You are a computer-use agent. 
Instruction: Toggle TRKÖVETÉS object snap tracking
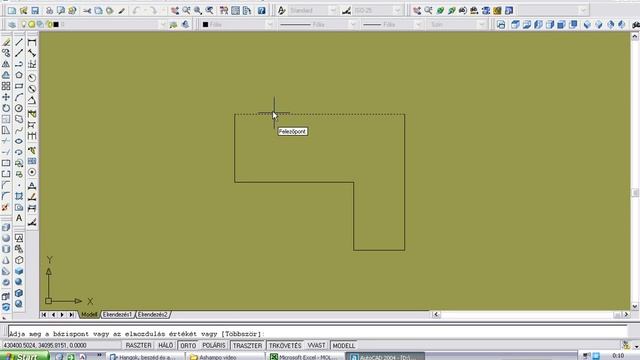(x=285, y=346)
